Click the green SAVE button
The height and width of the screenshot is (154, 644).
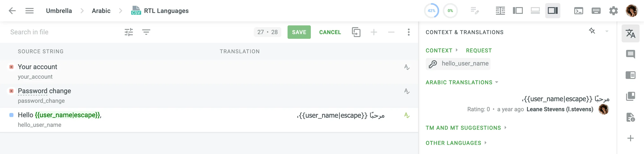[299, 32]
